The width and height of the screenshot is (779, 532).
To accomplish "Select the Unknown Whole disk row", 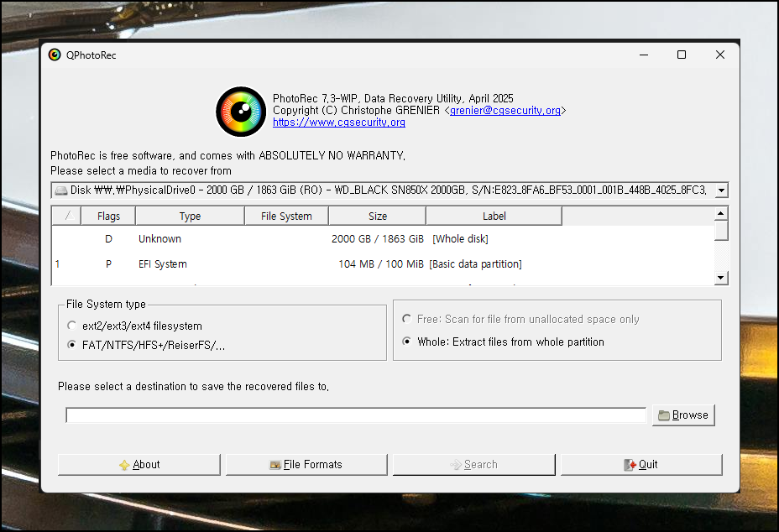I will pos(383,239).
